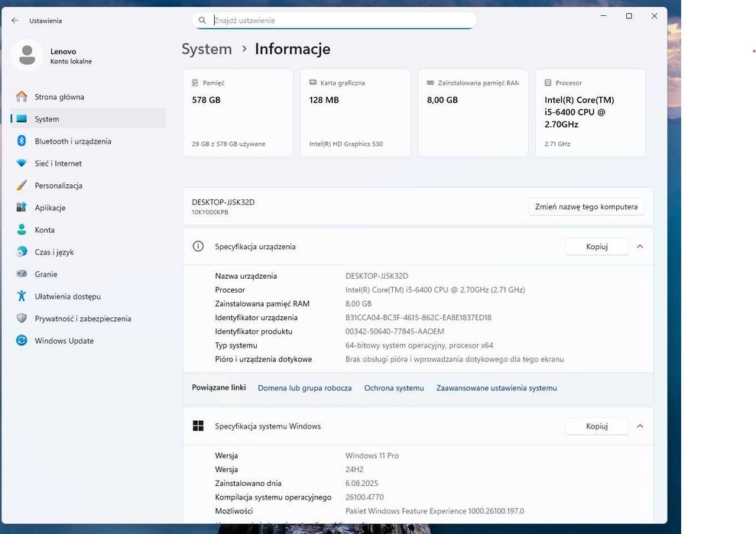This screenshot has height=534, width=756.
Task: Minimize the Ustawienia window
Action: coord(603,16)
